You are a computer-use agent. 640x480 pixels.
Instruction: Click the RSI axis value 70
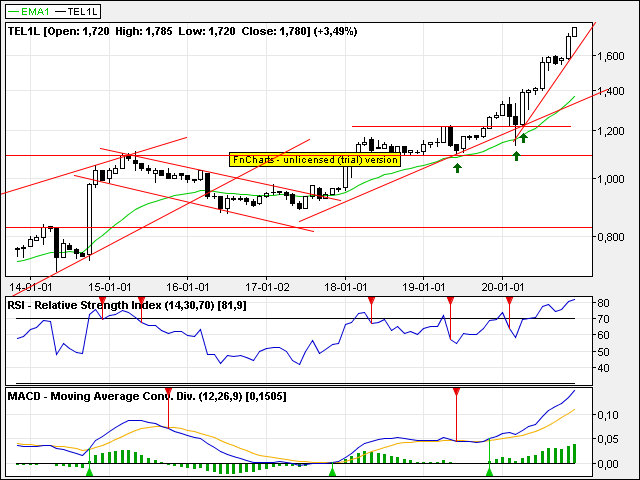point(603,319)
